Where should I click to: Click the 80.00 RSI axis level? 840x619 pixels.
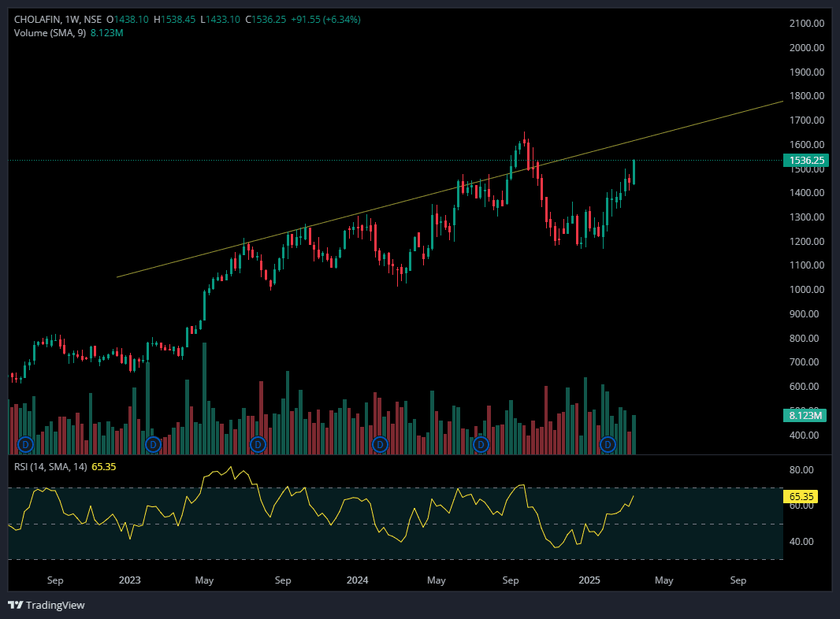(x=801, y=470)
